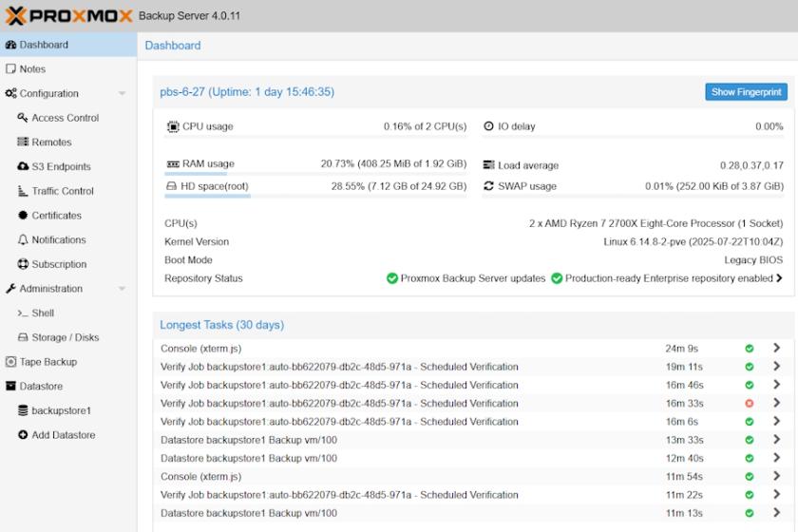The height and width of the screenshot is (532, 798).
Task: Click the Configuration gears icon
Action: [10, 93]
